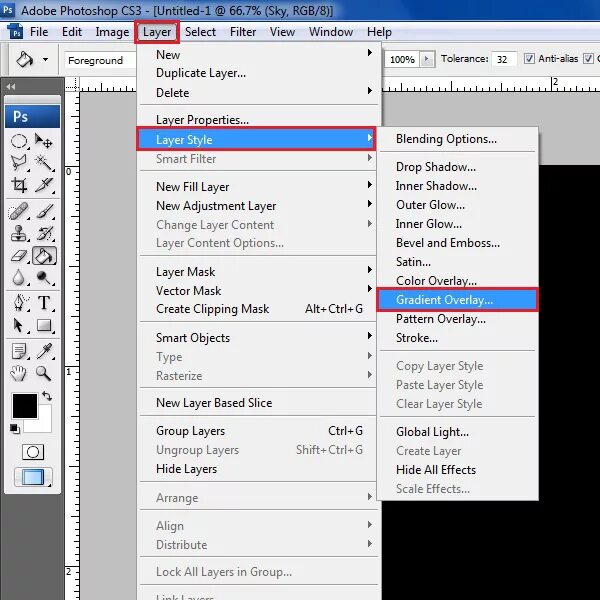600x600 pixels.
Task: Select Group Layers command
Action: coord(259,431)
